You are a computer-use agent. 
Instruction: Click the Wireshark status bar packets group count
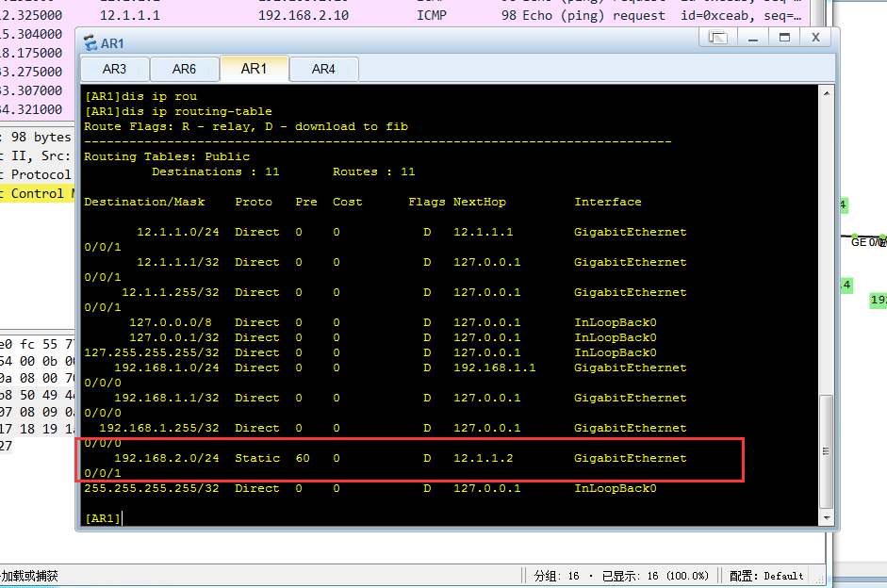pyautogui.click(x=557, y=576)
